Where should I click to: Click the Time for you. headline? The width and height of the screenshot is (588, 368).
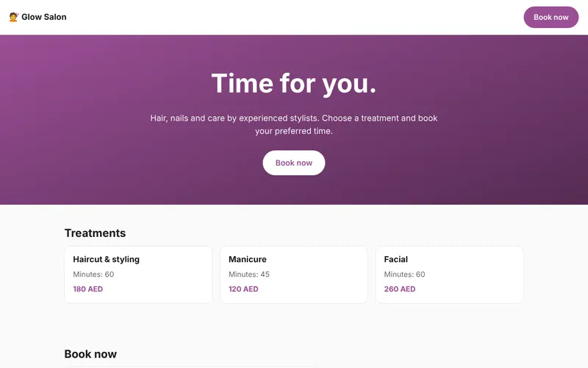pyautogui.click(x=293, y=84)
